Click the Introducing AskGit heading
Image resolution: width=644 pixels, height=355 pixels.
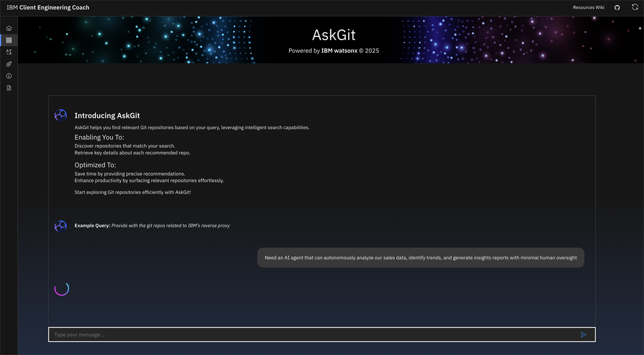click(x=107, y=115)
